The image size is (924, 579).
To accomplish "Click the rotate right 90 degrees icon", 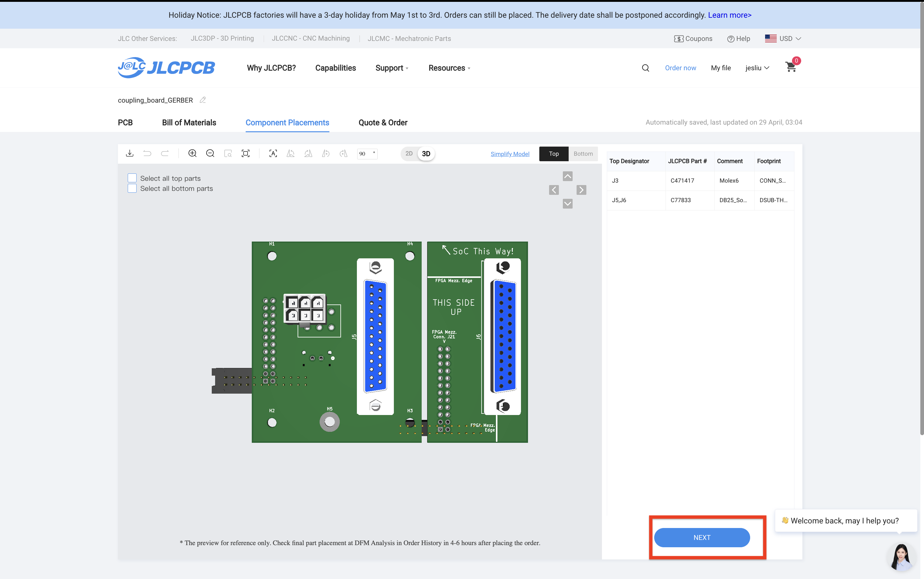I will pos(308,154).
